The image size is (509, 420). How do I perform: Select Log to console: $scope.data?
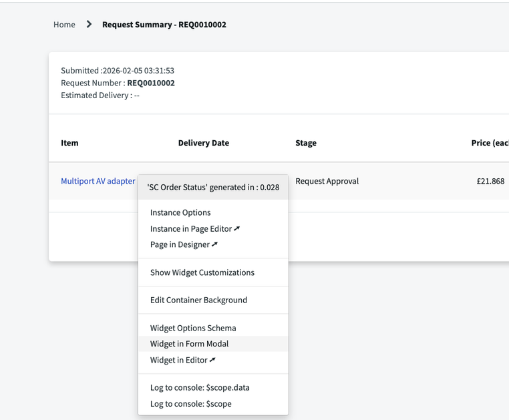pos(200,387)
